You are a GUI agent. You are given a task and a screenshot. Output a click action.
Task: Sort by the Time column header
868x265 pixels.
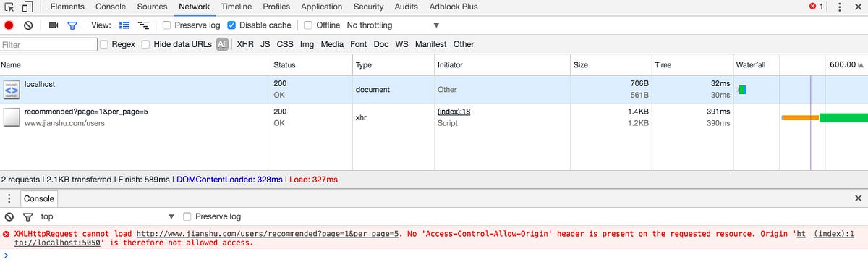click(692, 64)
